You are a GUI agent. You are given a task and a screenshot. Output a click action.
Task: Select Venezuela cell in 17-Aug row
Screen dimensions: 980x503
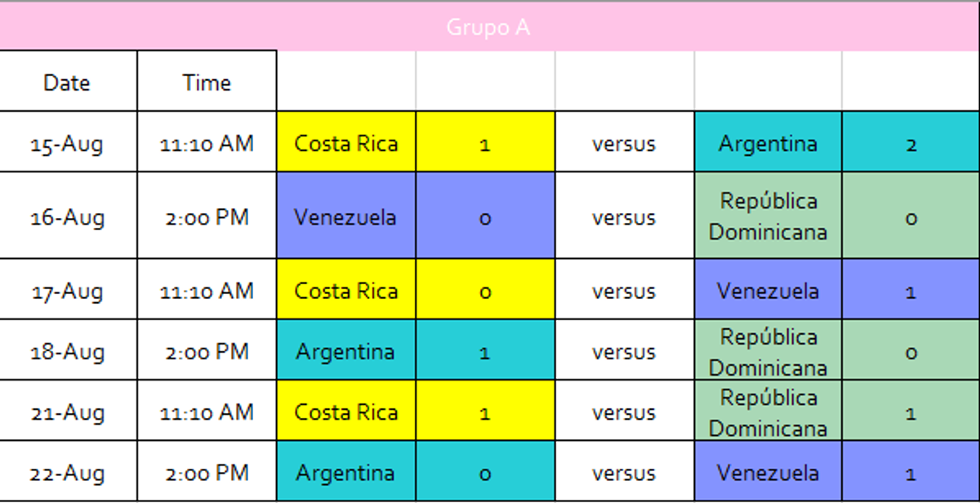[x=768, y=290]
